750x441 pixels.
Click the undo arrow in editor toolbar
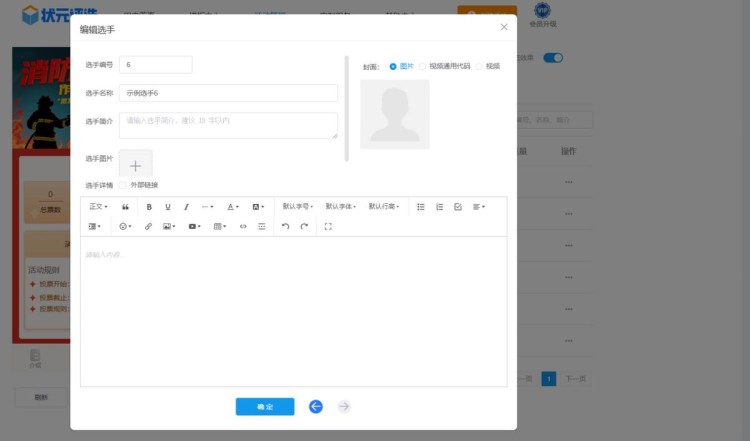pos(285,227)
